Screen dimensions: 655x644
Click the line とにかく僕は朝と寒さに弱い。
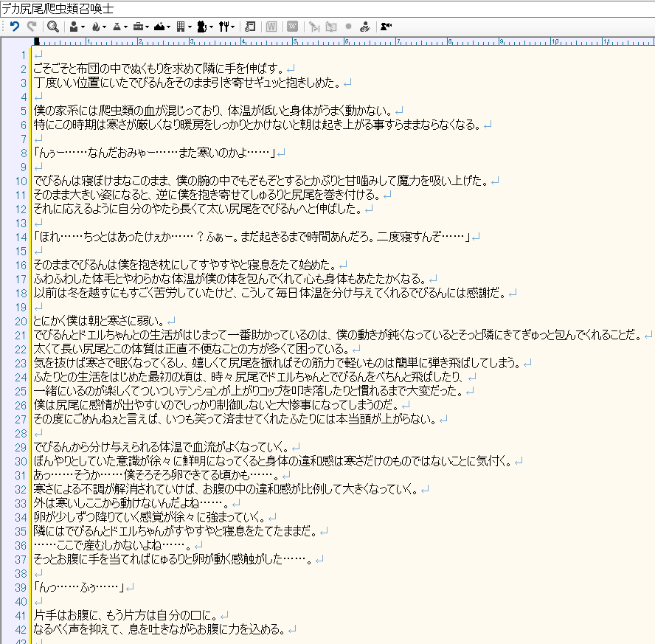pyautogui.click(x=99, y=321)
